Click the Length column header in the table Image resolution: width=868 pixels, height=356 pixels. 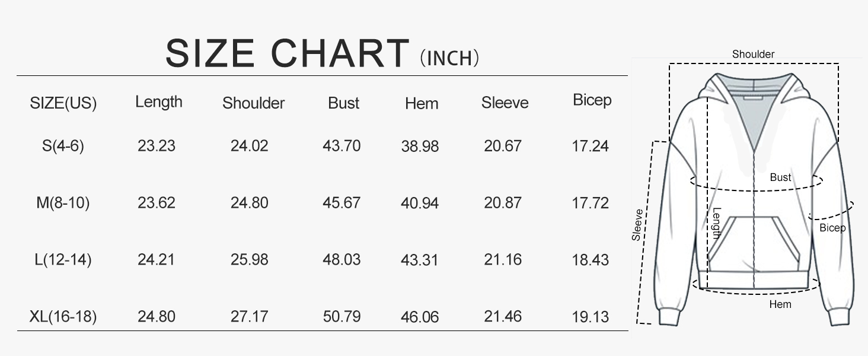158,101
